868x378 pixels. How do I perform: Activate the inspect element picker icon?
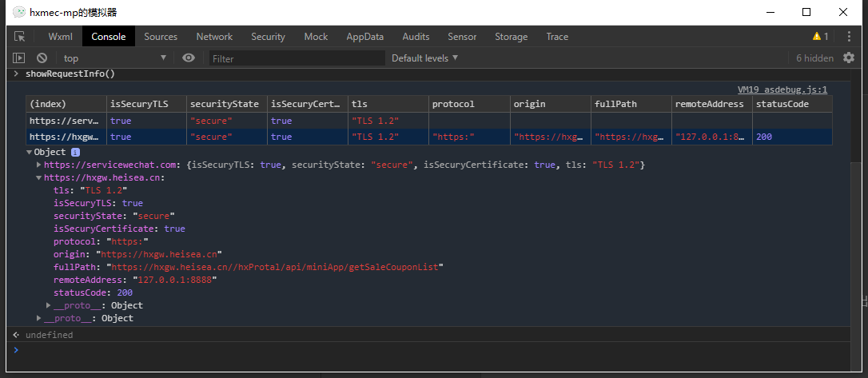point(20,37)
